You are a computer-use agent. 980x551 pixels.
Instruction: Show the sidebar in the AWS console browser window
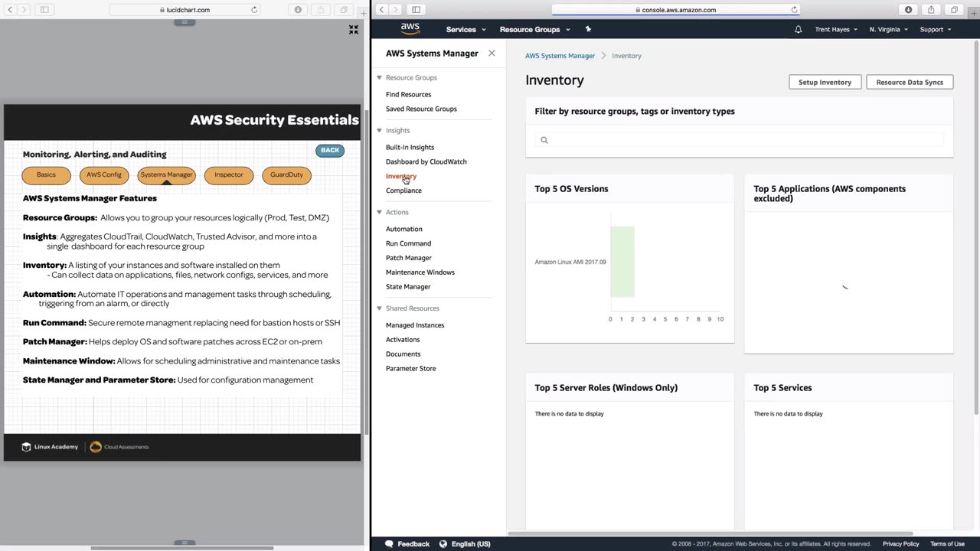[416, 10]
